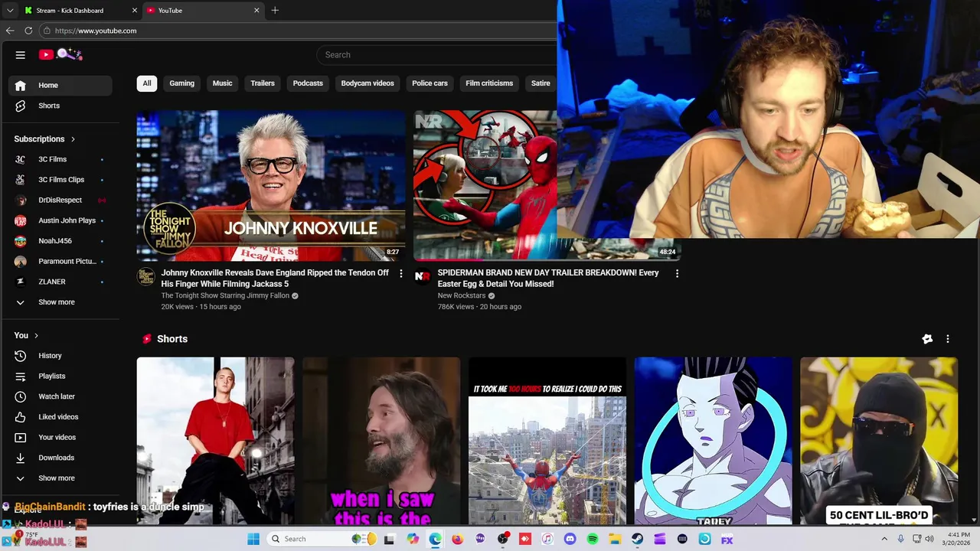Open the New Rockstars channel link
The width and height of the screenshot is (980, 551).
coord(462,295)
